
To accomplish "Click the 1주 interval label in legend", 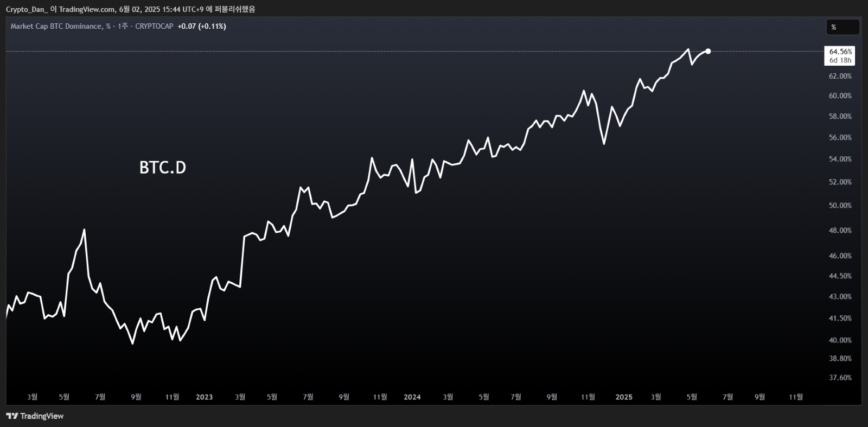I will [123, 26].
